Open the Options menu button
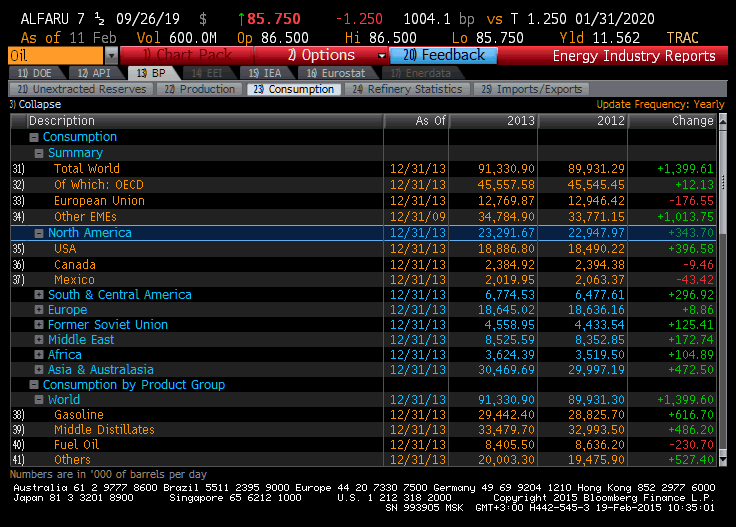Viewport: 736px width, 527px height. pos(321,55)
